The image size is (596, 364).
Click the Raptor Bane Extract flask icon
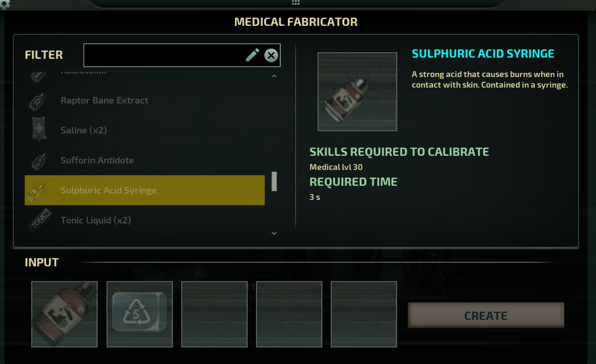[38, 100]
